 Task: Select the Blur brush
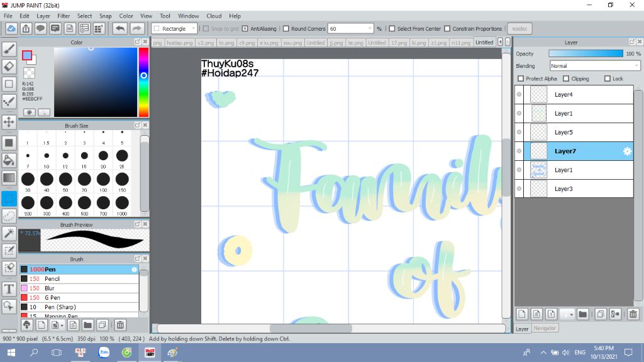pos(79,288)
